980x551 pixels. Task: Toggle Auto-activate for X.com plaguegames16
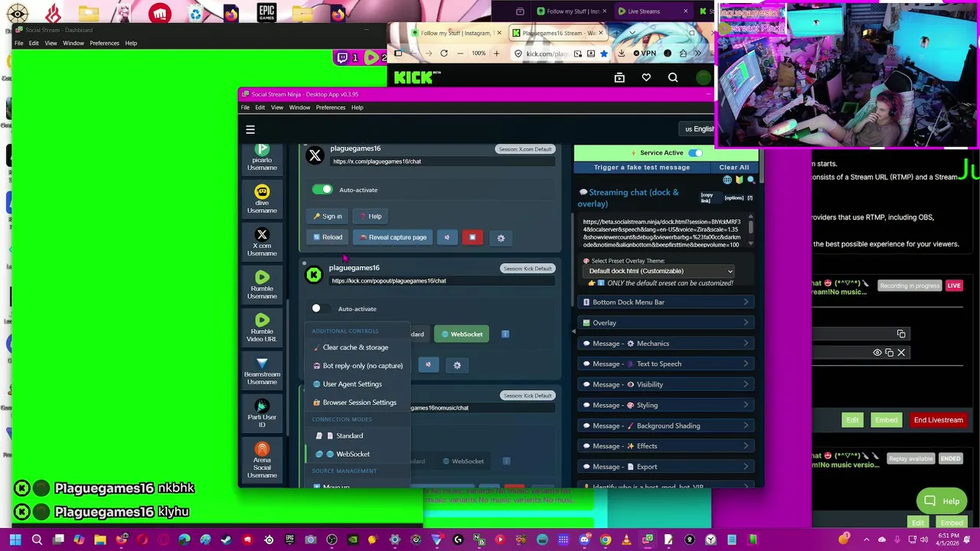322,190
